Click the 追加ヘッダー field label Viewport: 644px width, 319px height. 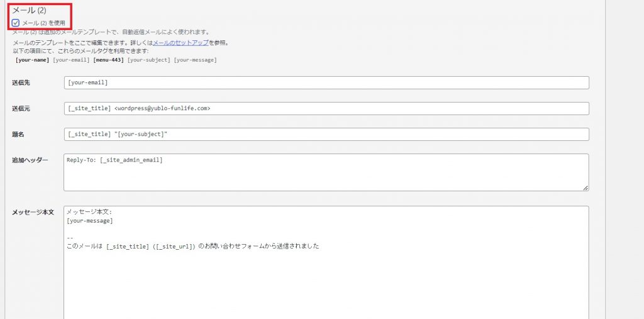pos(30,160)
